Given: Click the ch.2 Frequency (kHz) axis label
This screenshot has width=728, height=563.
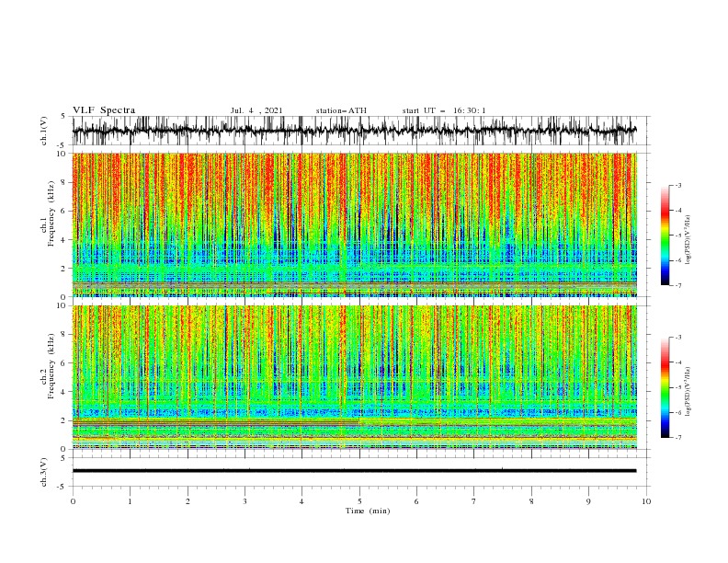Looking at the screenshot, I should point(48,366).
